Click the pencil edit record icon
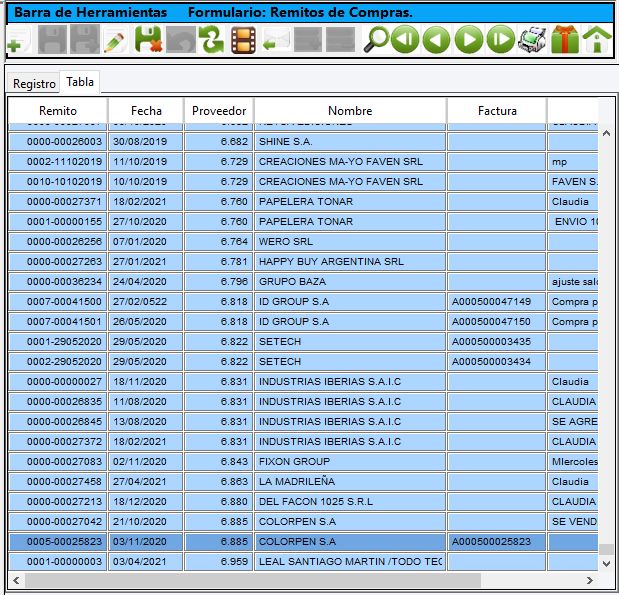Screen dimensions: 619x595 (x=116, y=39)
